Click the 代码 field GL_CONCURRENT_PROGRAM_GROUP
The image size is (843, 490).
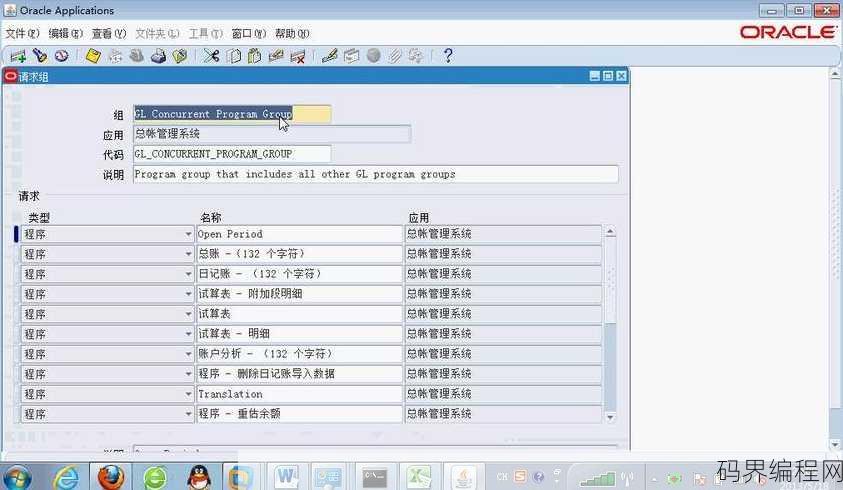(232, 154)
